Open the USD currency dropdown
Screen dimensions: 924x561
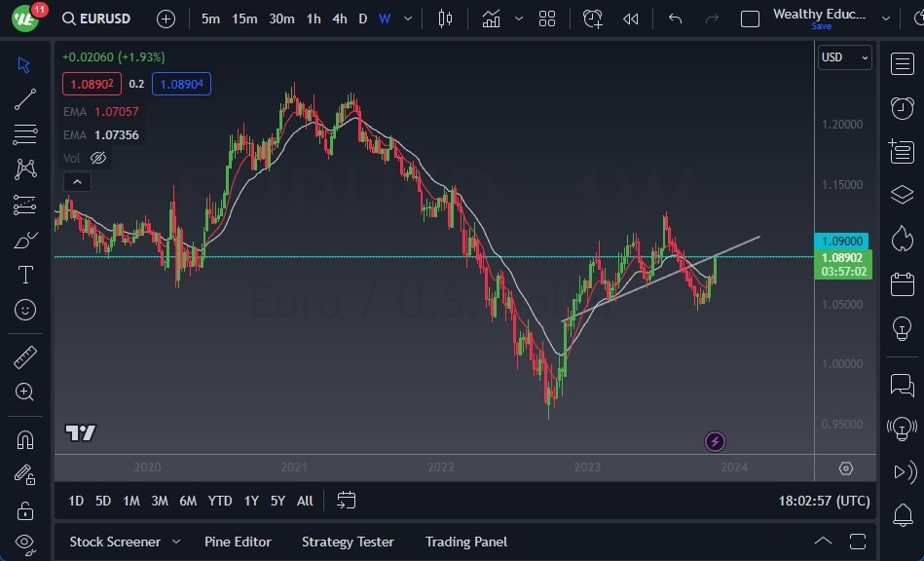tap(843, 57)
